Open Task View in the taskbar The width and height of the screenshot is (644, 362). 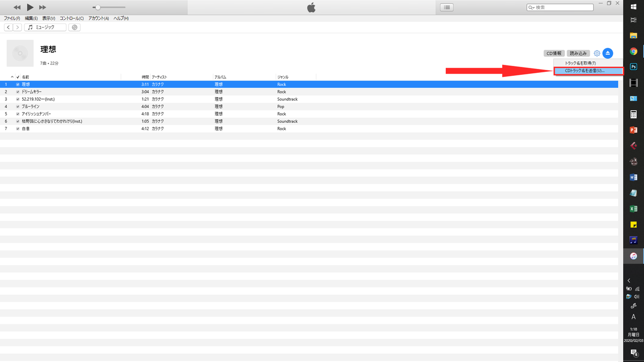tap(633, 19)
